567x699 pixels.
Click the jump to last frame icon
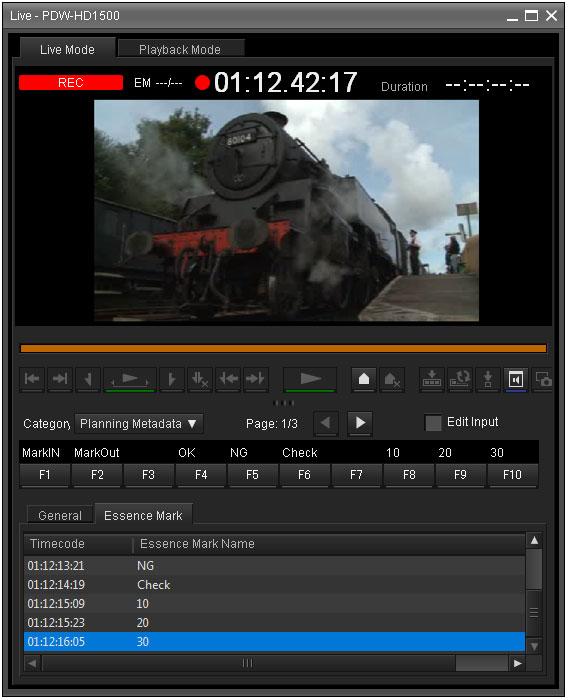pyautogui.click(x=60, y=379)
